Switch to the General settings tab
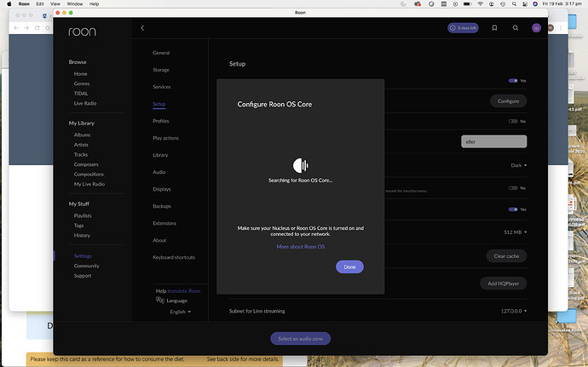This screenshot has width=588, height=367. (x=161, y=53)
